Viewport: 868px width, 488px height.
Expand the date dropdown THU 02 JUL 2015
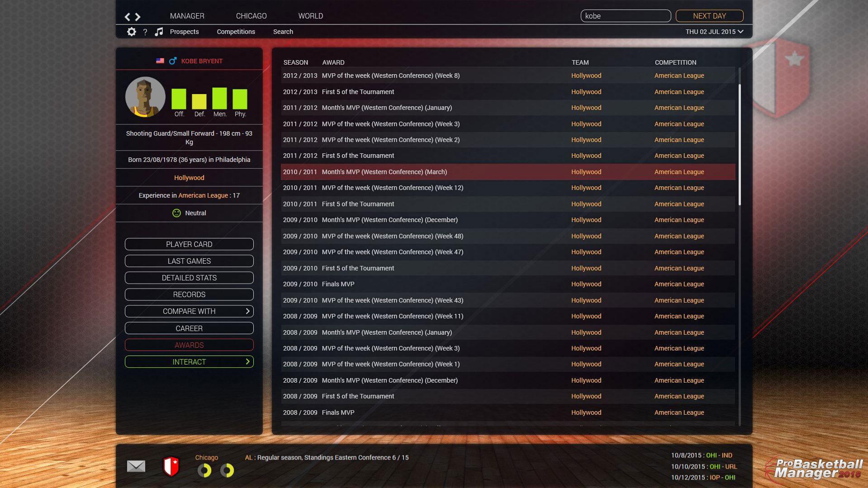point(714,32)
